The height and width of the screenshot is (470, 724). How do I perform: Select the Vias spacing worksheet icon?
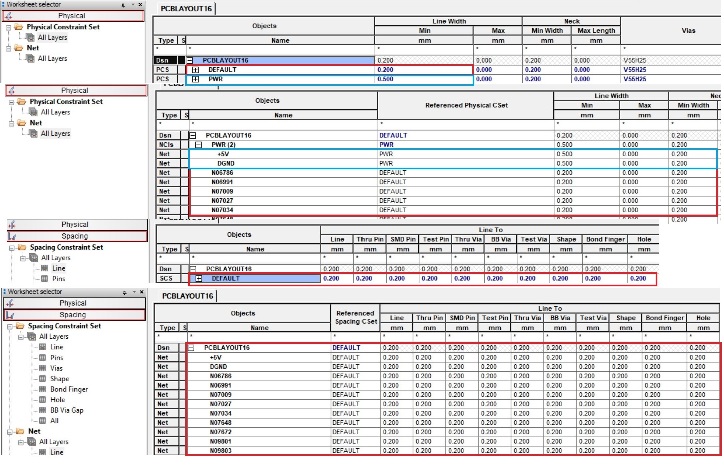point(43,370)
